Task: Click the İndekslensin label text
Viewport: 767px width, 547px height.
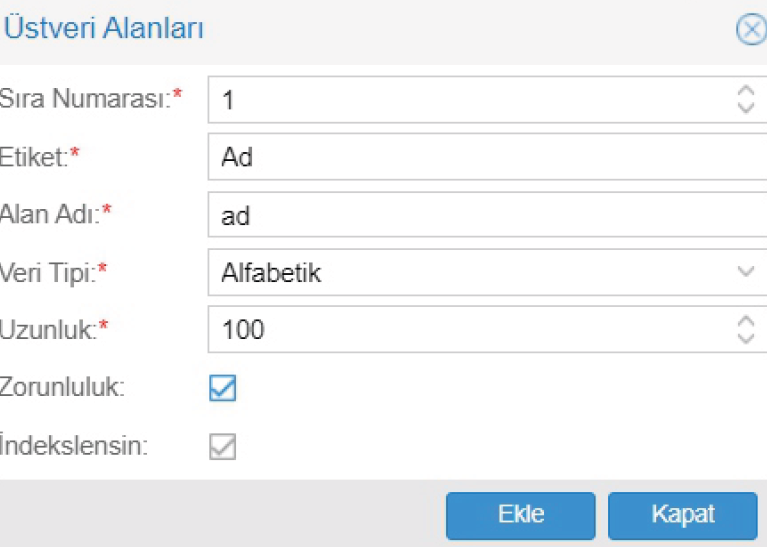Action: point(74,446)
